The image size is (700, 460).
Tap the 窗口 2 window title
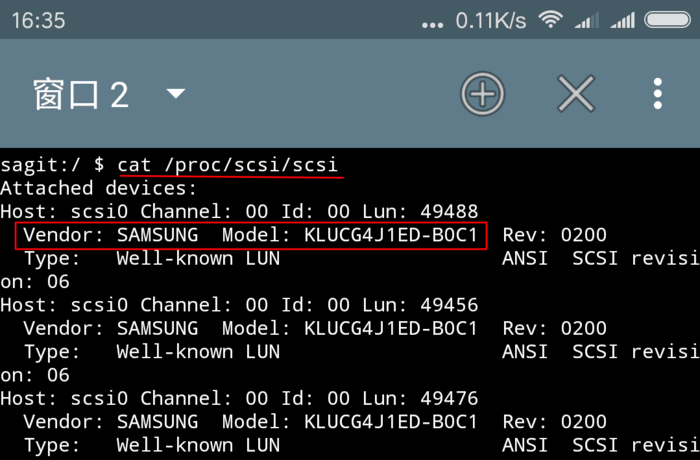coord(81,95)
